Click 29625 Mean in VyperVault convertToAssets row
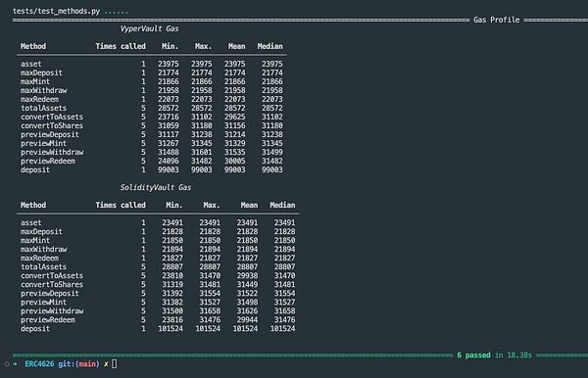This screenshot has width=588, height=378. [235, 117]
